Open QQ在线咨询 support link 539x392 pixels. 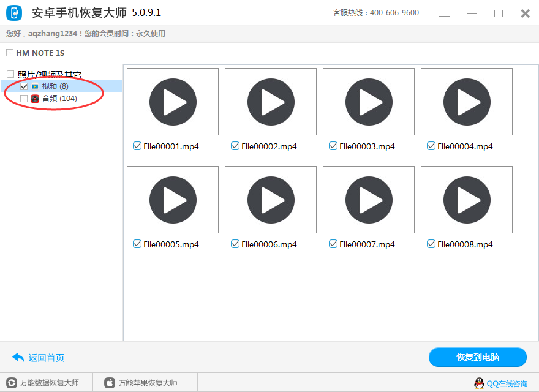[507, 383]
